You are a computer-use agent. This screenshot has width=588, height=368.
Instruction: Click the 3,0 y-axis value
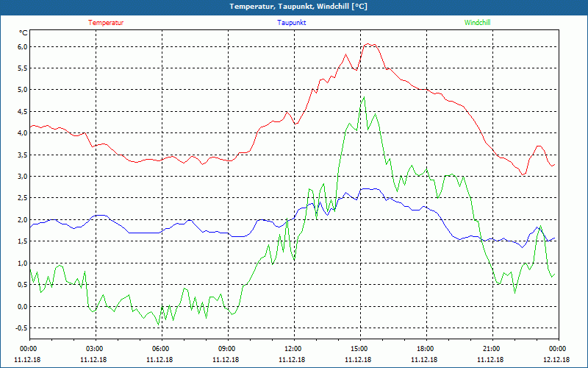pos(23,177)
